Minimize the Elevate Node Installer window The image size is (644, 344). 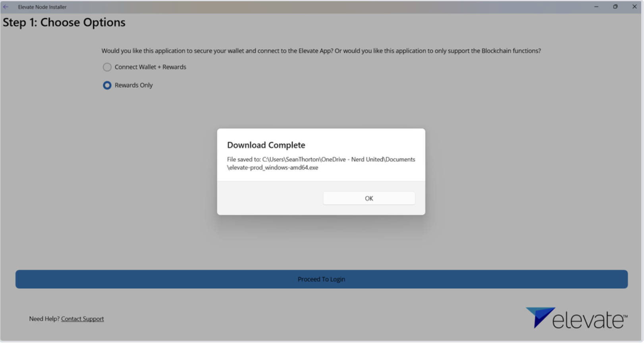point(596,7)
